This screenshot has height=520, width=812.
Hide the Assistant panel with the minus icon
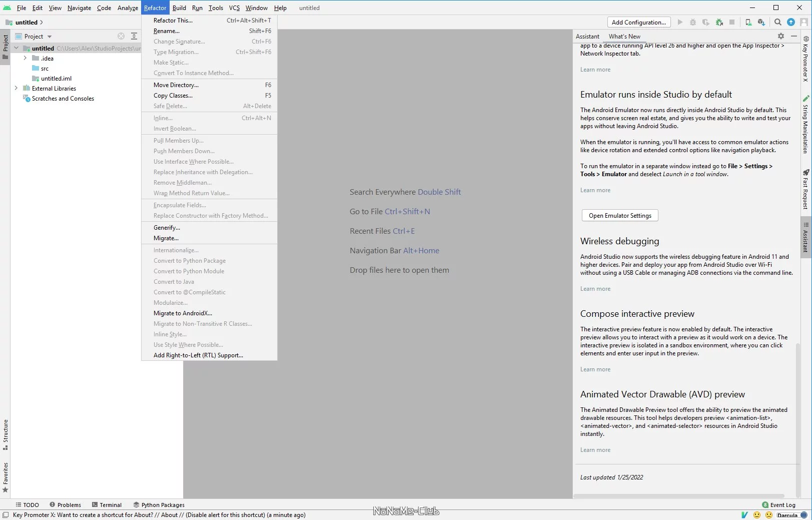pyautogui.click(x=793, y=36)
